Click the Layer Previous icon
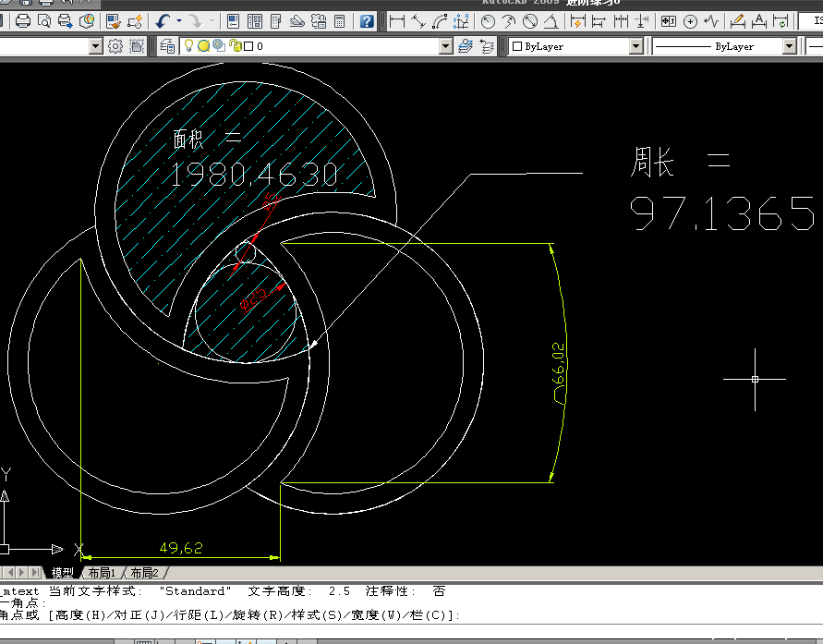 click(487, 46)
